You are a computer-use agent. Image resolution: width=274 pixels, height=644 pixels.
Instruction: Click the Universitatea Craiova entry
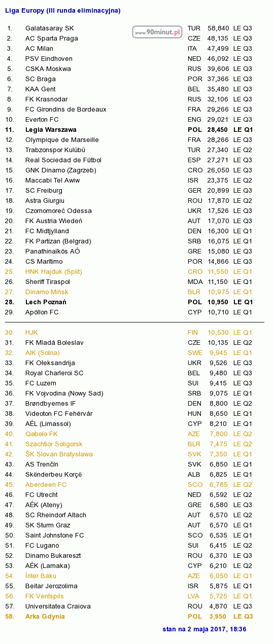tap(58, 606)
